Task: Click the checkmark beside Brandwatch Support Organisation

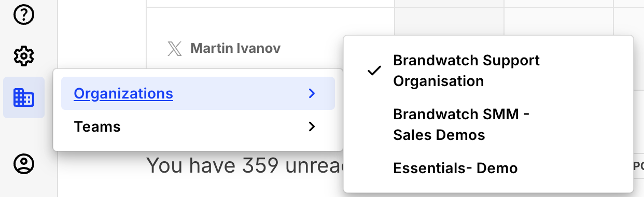Action: 374,71
